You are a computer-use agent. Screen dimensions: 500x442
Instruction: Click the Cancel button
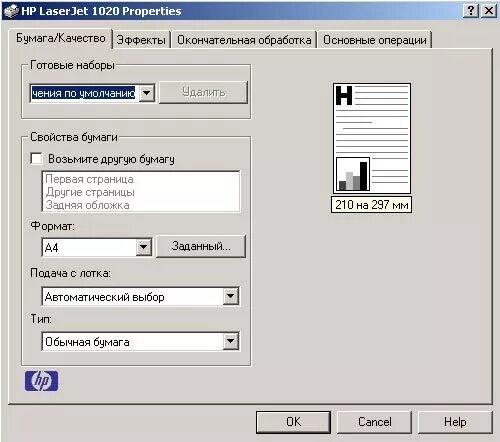[375, 422]
